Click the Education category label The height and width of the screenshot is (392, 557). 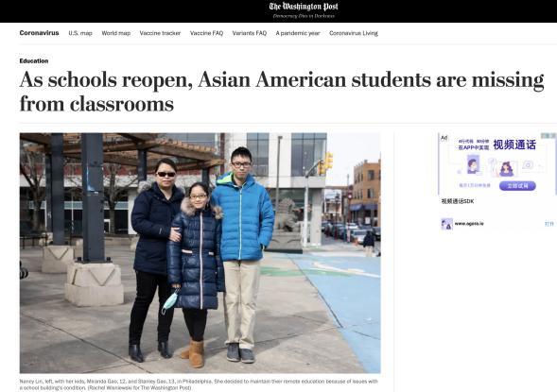(x=34, y=61)
